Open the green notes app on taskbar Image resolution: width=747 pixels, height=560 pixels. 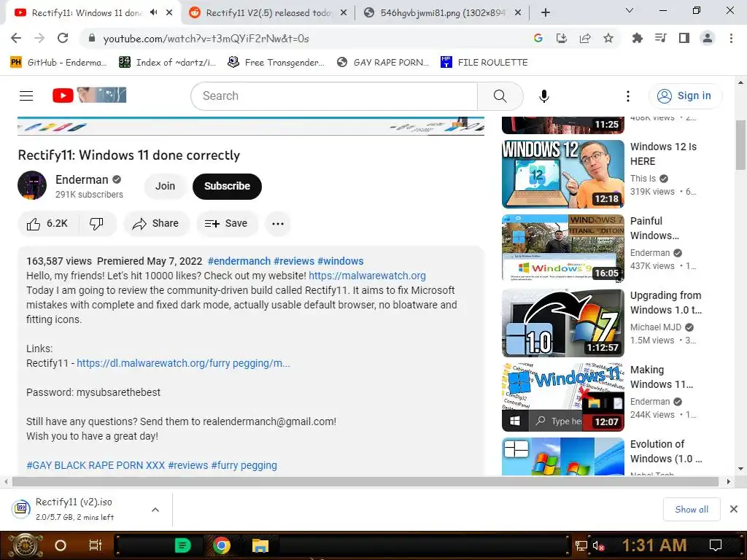182,545
